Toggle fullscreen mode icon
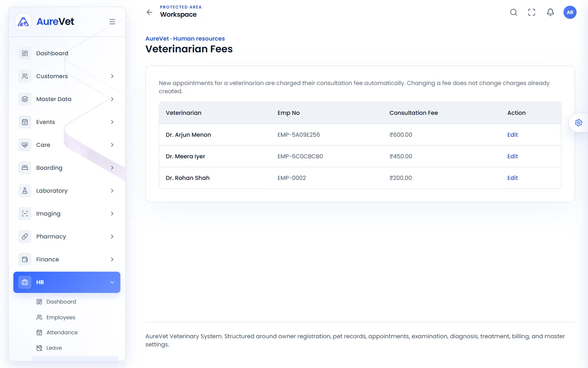 tap(532, 12)
